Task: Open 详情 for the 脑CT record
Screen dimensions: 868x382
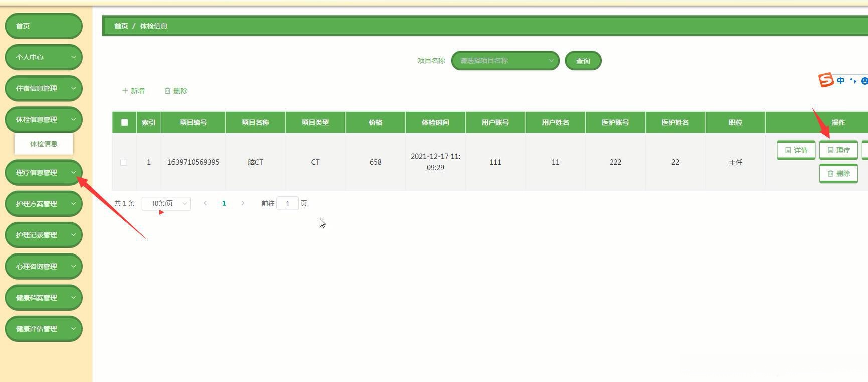Action: [796, 150]
